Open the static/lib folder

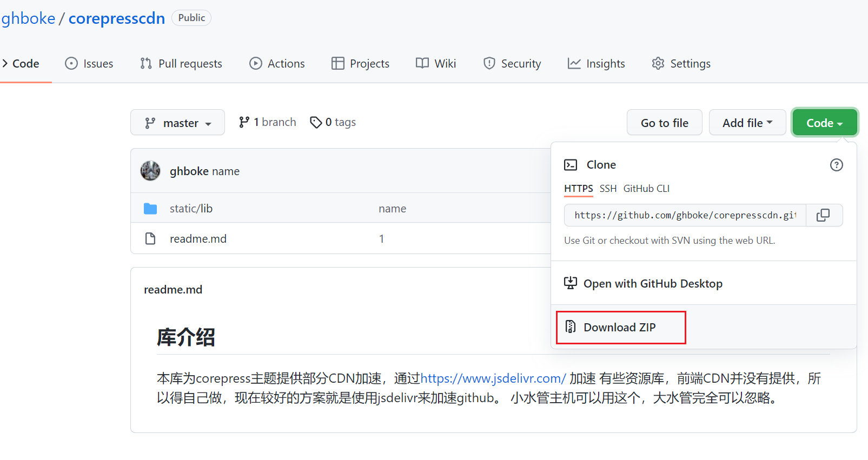(x=191, y=209)
